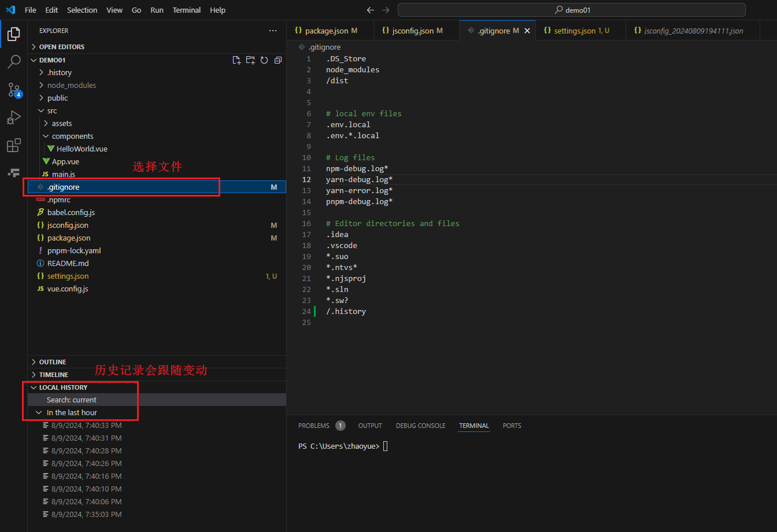The height and width of the screenshot is (532, 777).
Task: Open vue.config.js in explorer
Action: 68,289
